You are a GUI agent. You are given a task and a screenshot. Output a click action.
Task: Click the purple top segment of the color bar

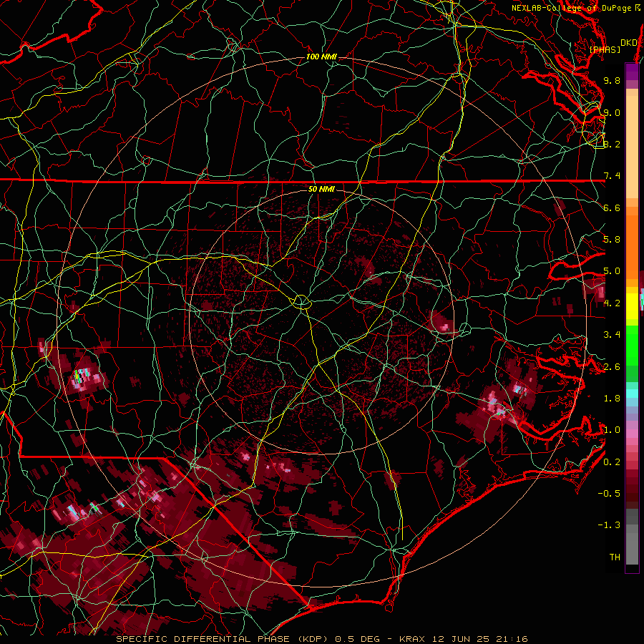click(632, 72)
